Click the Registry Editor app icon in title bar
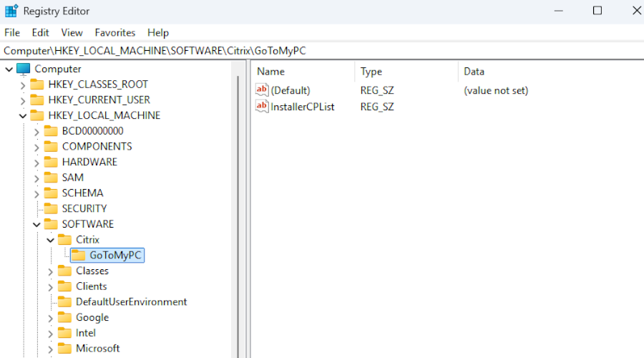 (11, 11)
